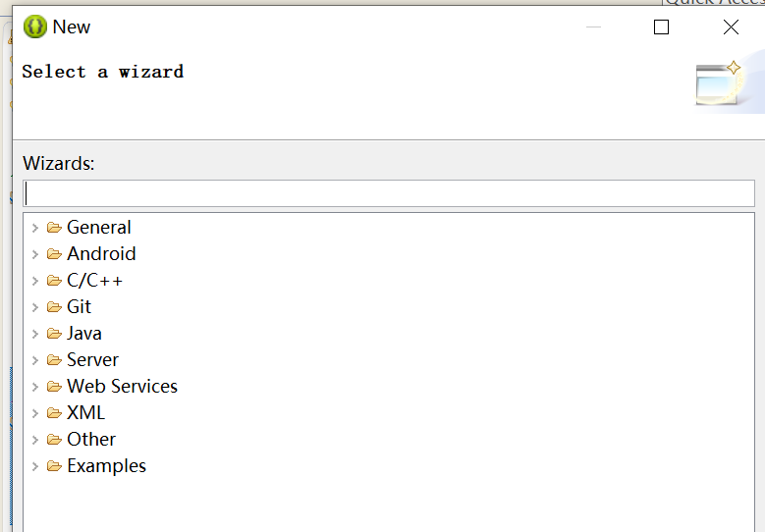
Task: Click the Server folder icon
Action: coord(54,360)
